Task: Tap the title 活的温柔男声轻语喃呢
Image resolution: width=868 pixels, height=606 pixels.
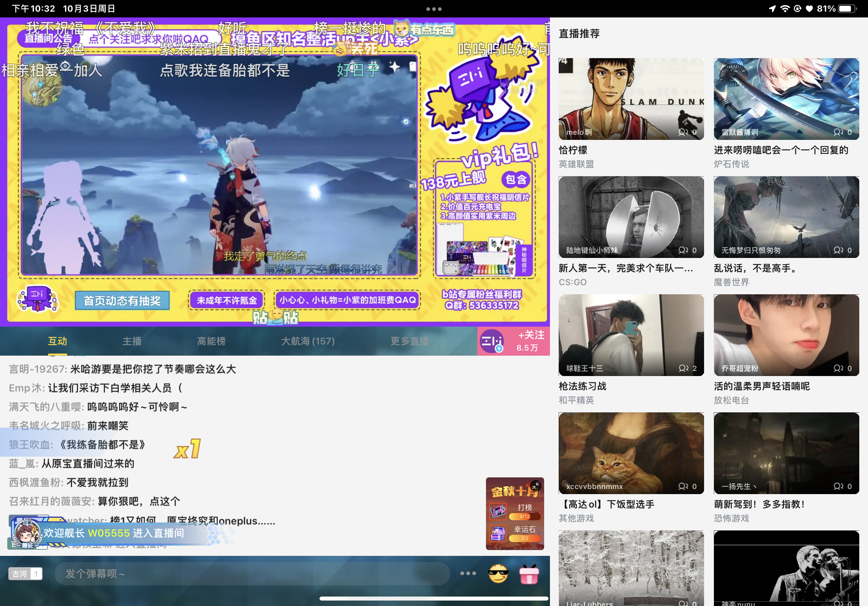Action: click(762, 386)
